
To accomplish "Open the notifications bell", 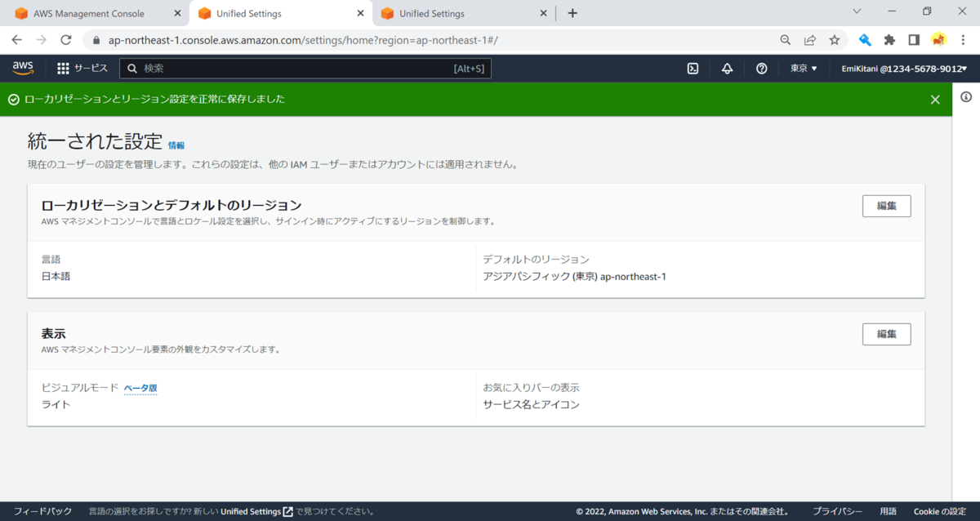I will coord(727,69).
